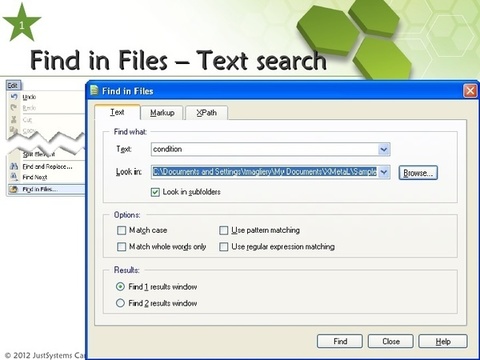Switch to the Markup tab
Viewport: 480px width, 360px height.
[162, 113]
